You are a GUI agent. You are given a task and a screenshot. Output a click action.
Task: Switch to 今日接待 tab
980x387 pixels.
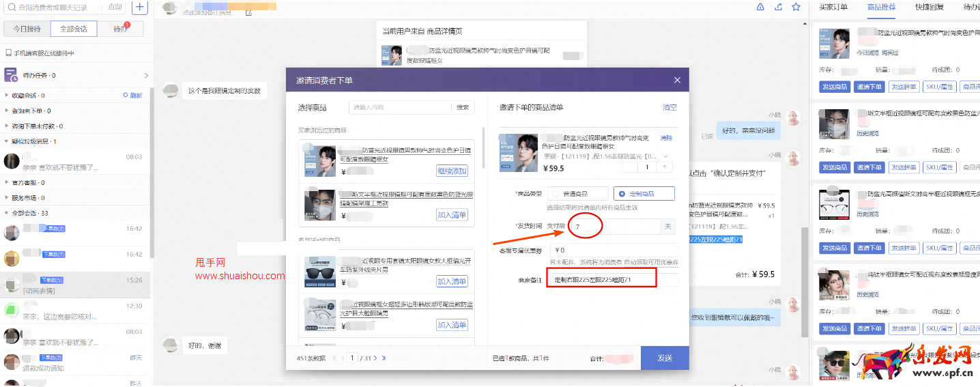(x=27, y=29)
